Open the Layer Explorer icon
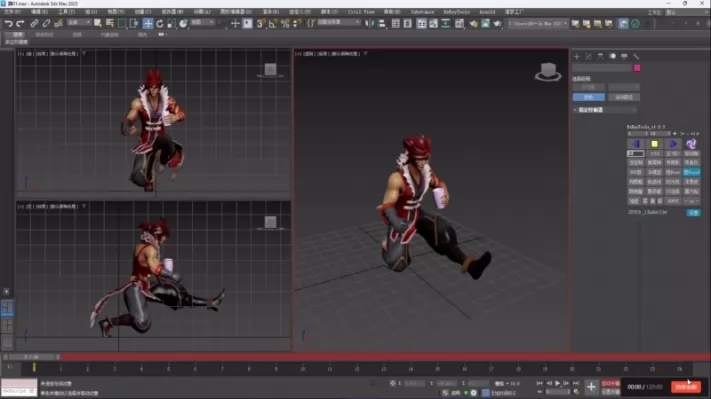The width and height of the screenshot is (711, 399). (x=408, y=24)
